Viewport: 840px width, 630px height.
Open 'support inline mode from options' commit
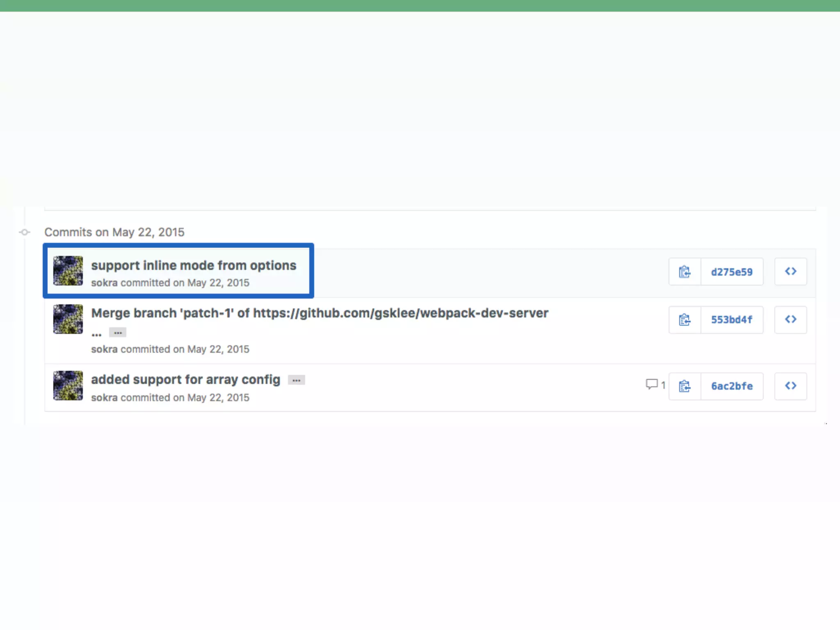193,265
